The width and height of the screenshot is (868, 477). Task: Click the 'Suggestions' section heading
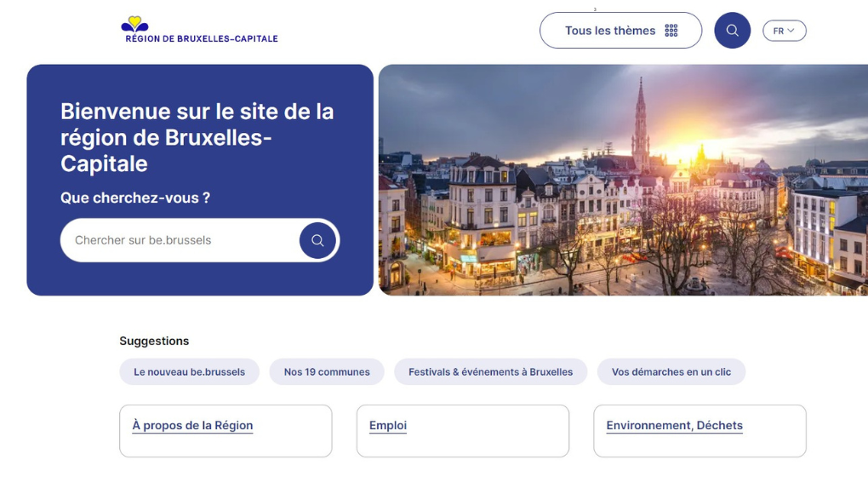[154, 341]
